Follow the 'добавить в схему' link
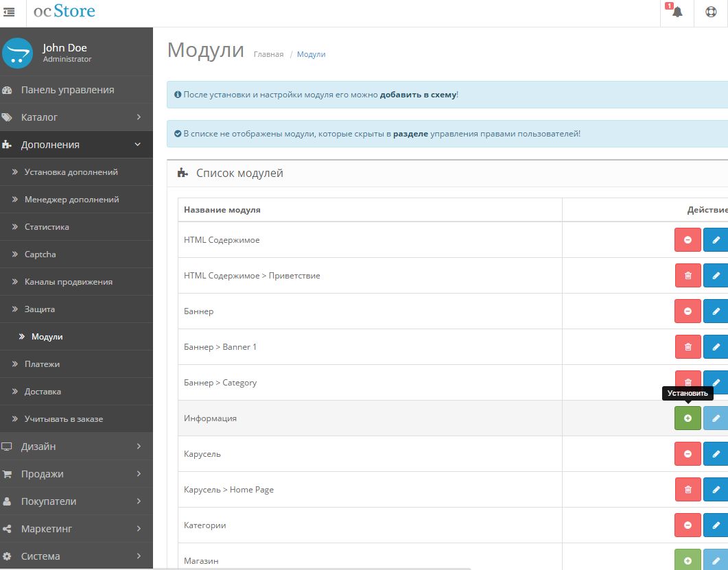 418,95
